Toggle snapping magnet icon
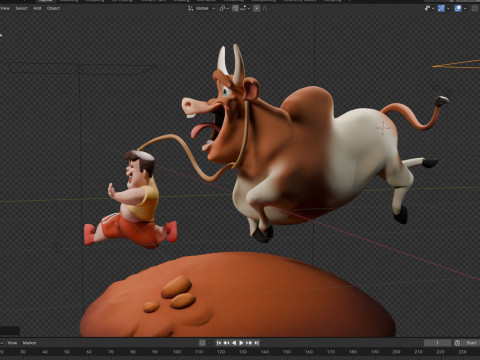480x360 pixels. tap(235, 8)
